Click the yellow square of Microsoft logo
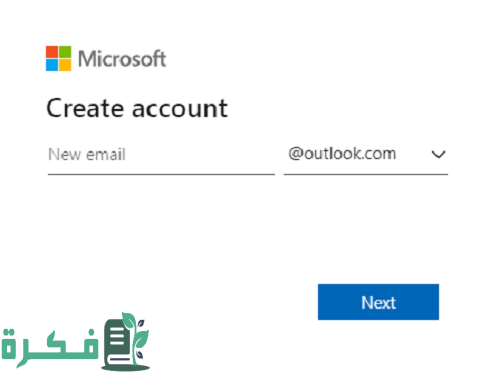 point(65,65)
